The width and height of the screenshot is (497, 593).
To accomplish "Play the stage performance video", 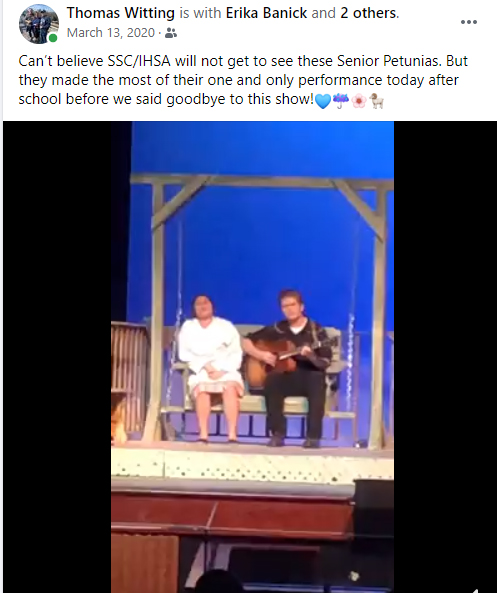I will coord(252,357).
